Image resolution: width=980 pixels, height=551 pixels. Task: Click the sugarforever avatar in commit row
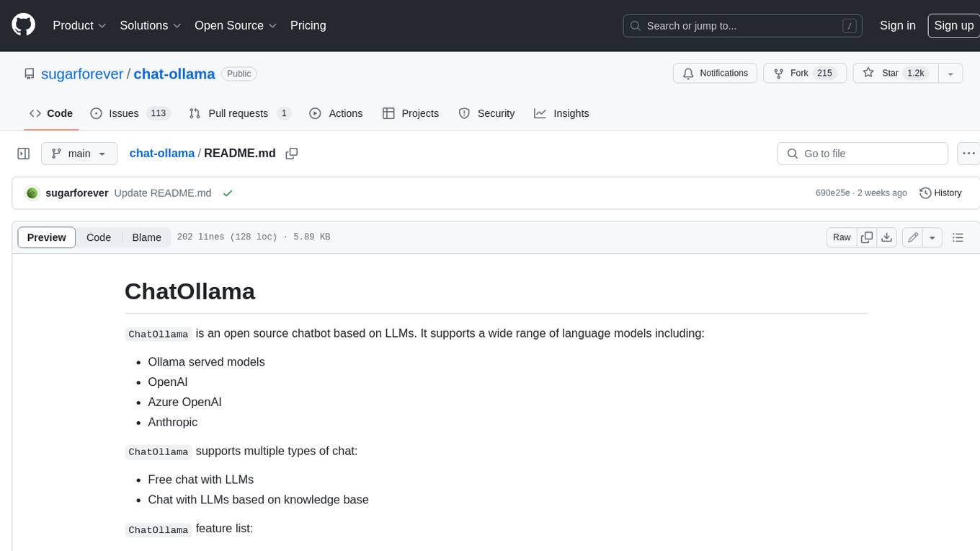32,193
